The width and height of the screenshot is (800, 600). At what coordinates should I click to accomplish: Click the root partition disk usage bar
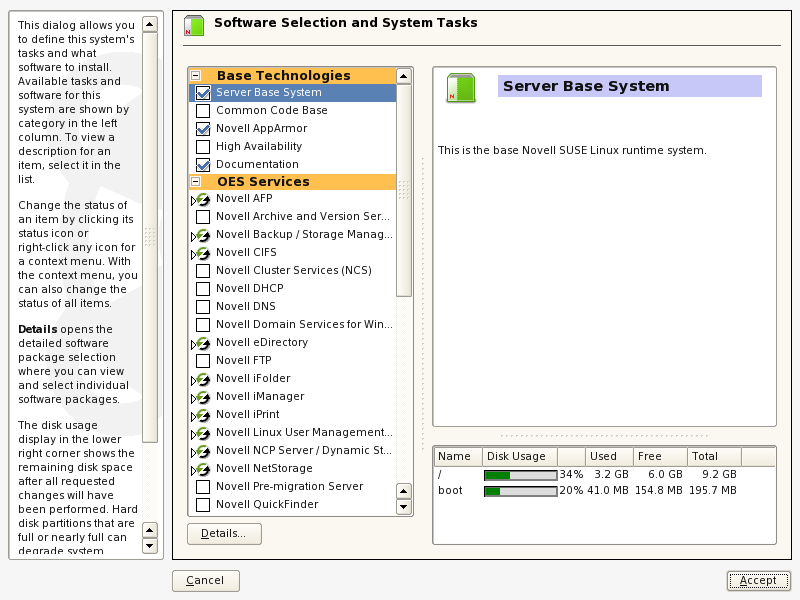520,473
